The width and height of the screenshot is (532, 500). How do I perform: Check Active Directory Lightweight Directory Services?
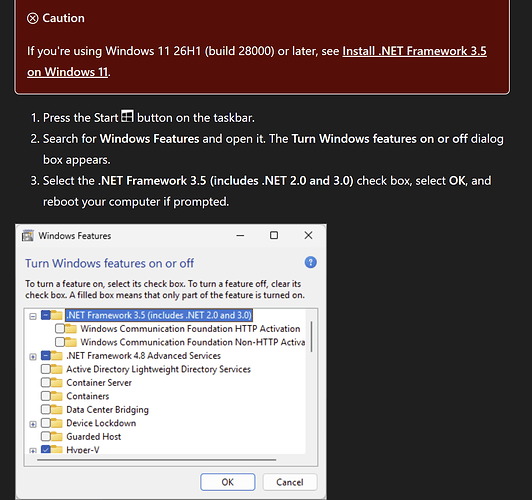tap(46, 369)
